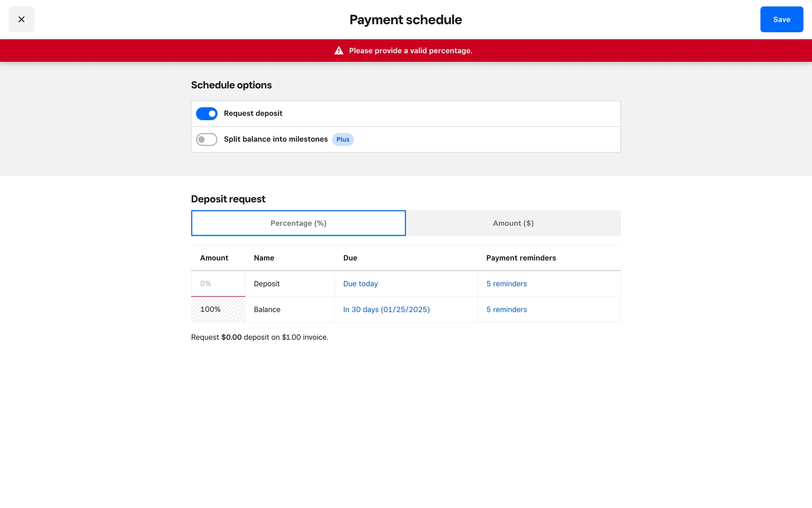Click the red error banner message
812x508 pixels.
[x=410, y=51]
